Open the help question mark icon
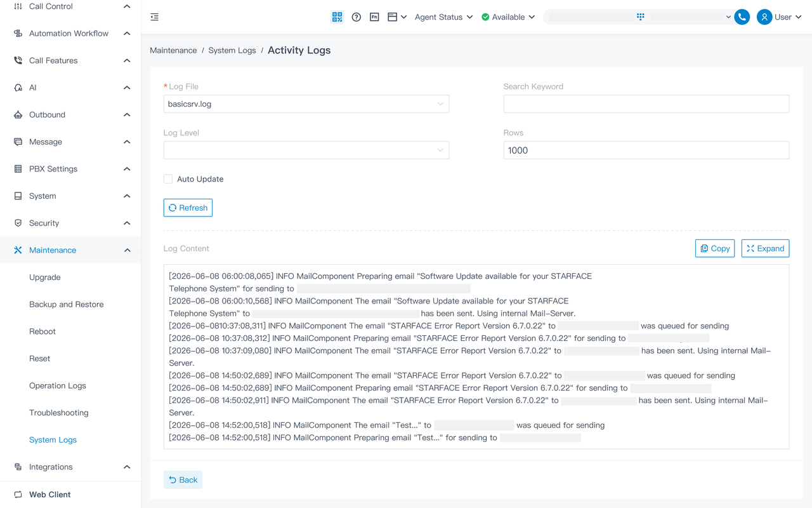Screen dimensions: 812x508 coord(357,17)
